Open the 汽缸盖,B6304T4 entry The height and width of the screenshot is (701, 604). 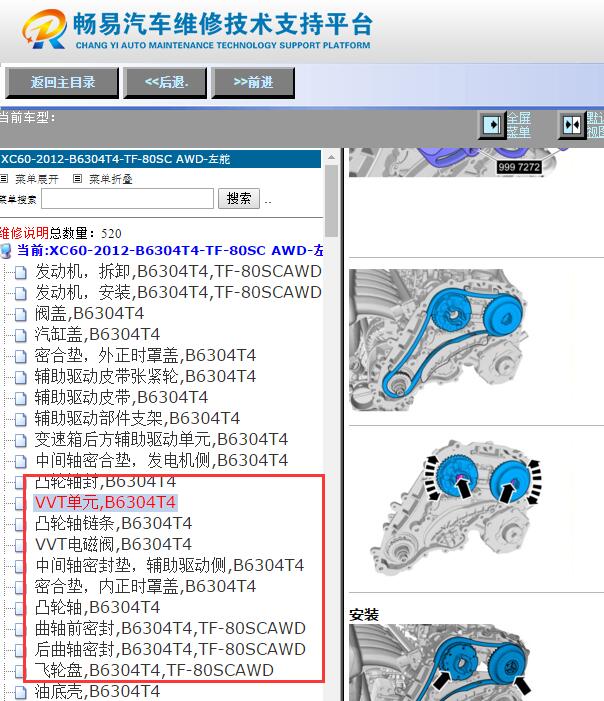97,334
